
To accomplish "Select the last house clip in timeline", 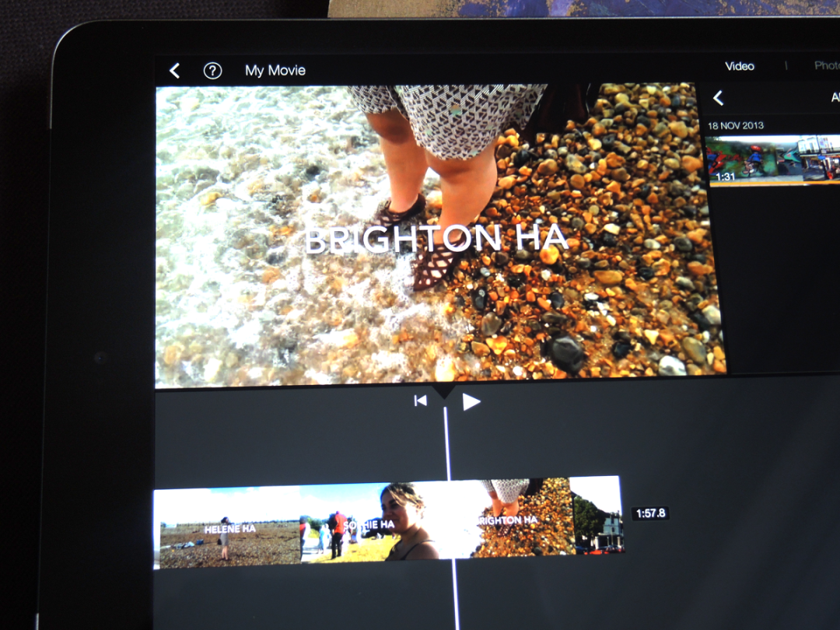I will point(598,514).
